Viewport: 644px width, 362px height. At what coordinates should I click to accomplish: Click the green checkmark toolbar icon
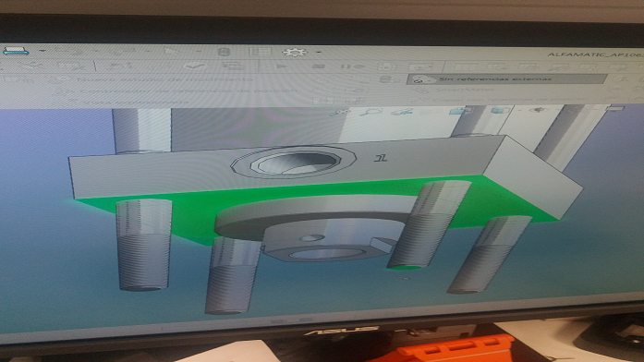(x=195, y=65)
